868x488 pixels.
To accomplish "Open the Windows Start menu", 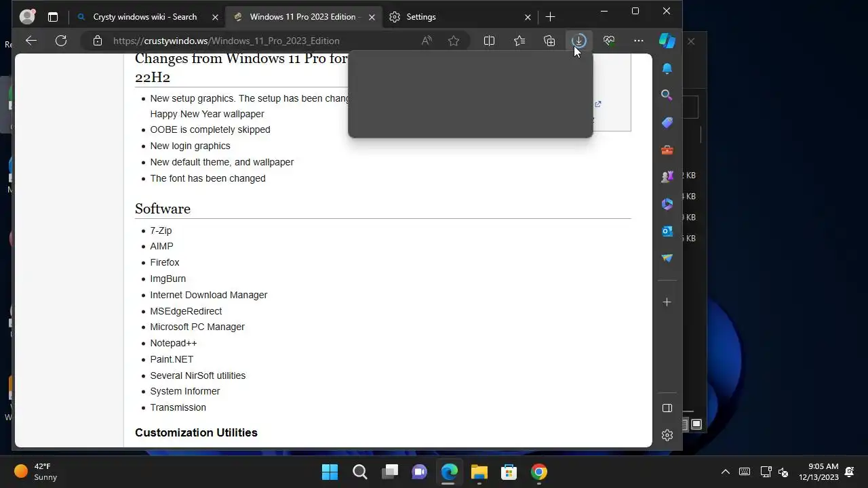I will [x=330, y=472].
